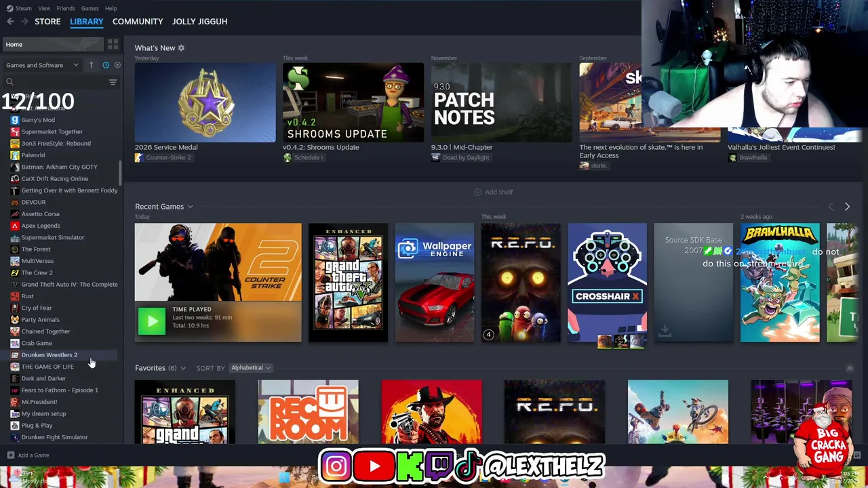Open the Games and Software dropdown
Viewport: 868px width, 488px height.
pyautogui.click(x=43, y=65)
